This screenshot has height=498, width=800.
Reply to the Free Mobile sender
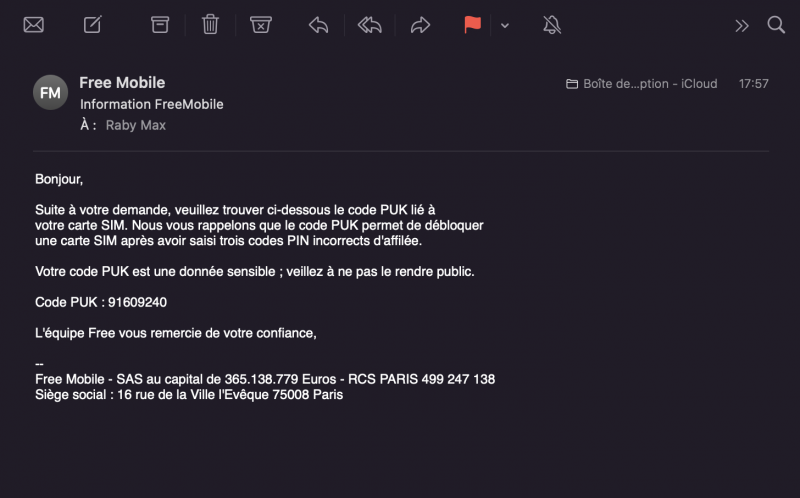pyautogui.click(x=318, y=25)
